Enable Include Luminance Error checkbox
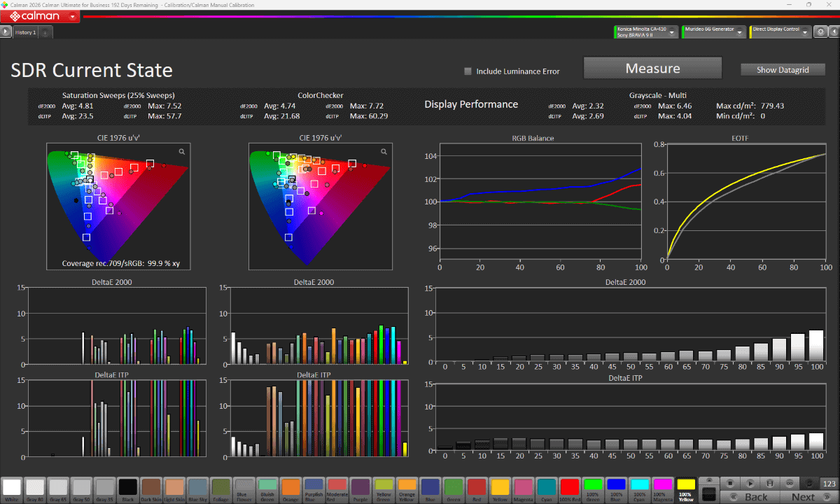840x504 pixels. click(468, 71)
